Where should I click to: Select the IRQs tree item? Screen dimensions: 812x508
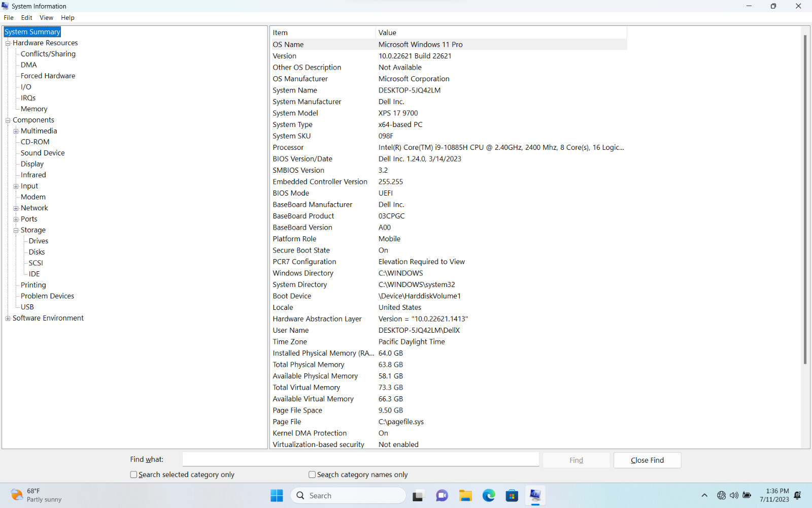tap(28, 98)
